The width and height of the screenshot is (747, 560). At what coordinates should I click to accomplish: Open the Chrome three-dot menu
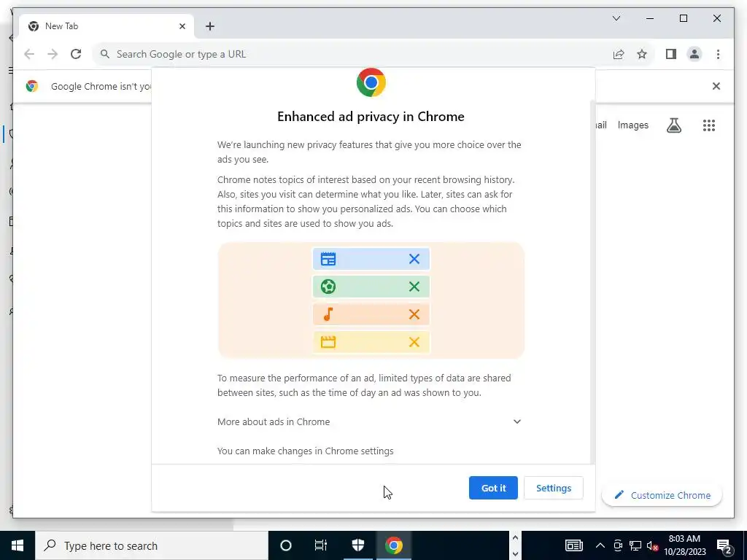[x=718, y=54]
